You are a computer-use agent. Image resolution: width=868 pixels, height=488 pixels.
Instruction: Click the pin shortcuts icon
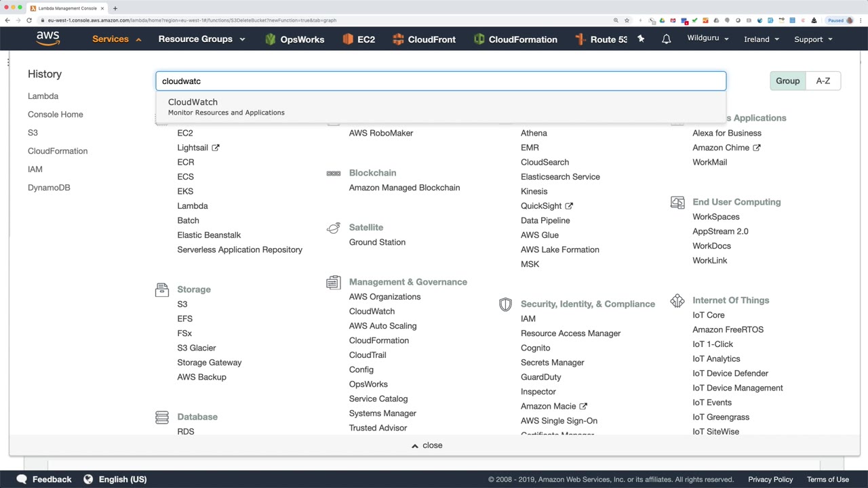pos(641,39)
